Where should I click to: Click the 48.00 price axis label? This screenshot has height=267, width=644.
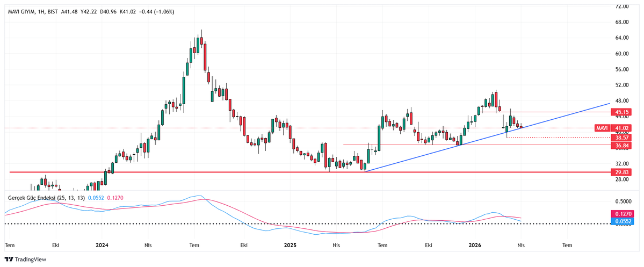click(622, 100)
